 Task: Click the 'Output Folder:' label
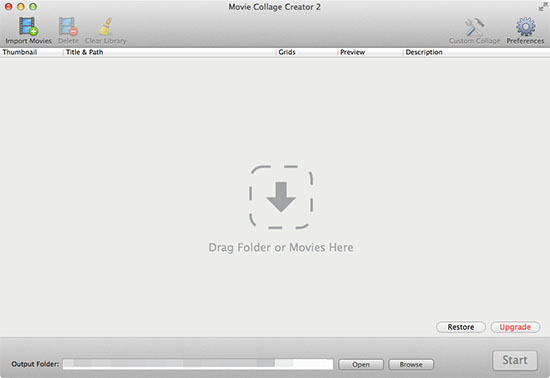pos(35,364)
